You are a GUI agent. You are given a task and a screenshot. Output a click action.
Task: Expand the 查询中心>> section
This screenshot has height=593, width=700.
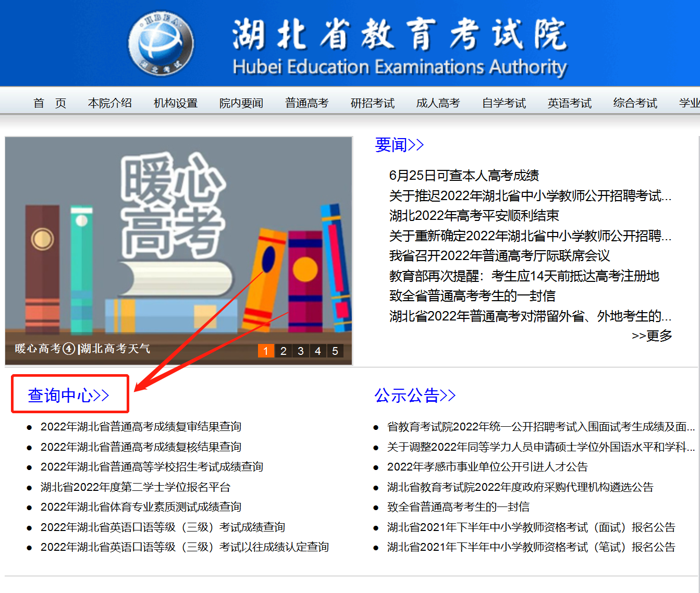(68, 396)
